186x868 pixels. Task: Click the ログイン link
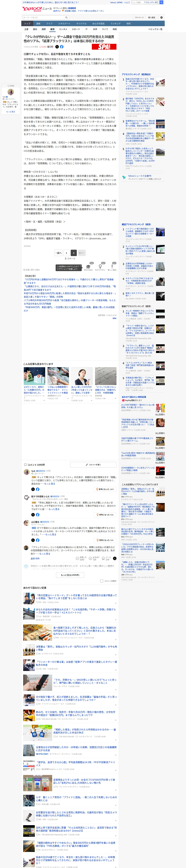pos(57,11)
